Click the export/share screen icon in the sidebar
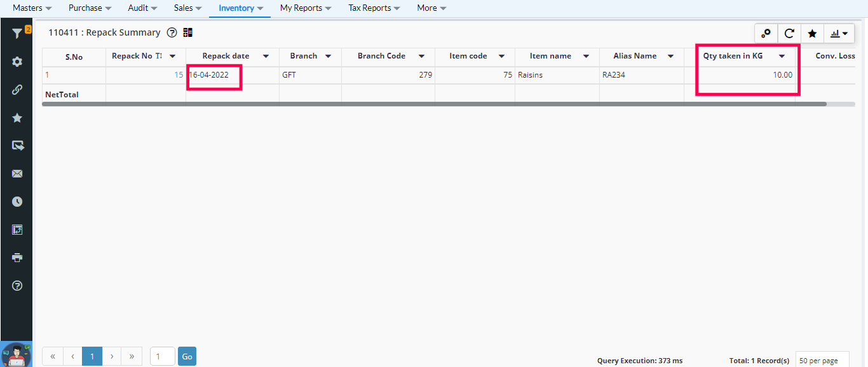This screenshot has width=868, height=367. pyautogui.click(x=17, y=146)
